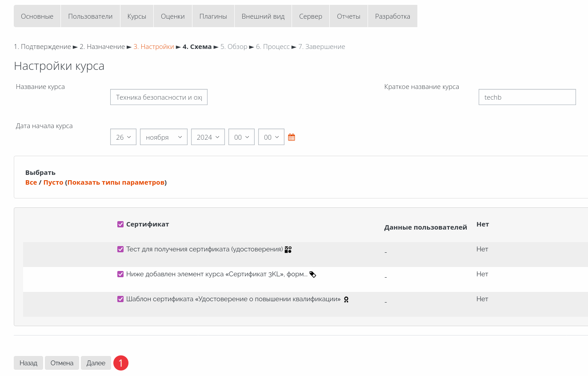Uncheck the Ниже добавлен элемент курса checkbox
Image resolution: width=588 pixels, height=376 pixels.
pos(120,274)
